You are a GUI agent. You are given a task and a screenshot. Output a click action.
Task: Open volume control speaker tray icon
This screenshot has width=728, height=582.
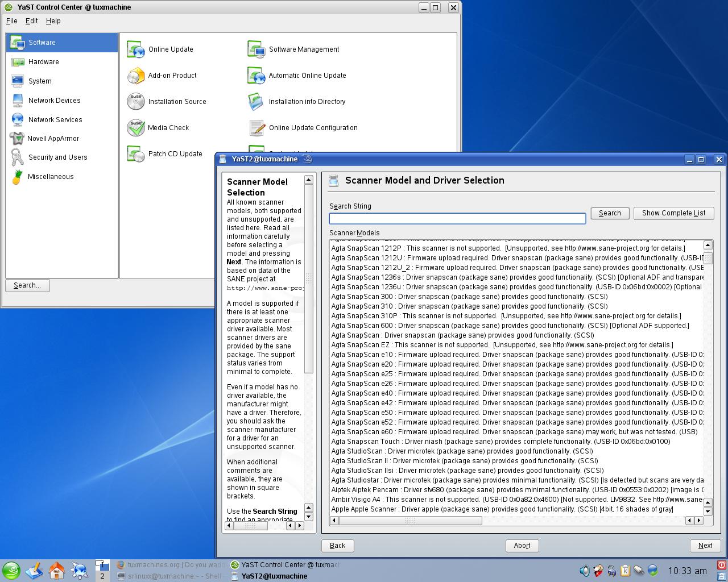[x=585, y=571]
